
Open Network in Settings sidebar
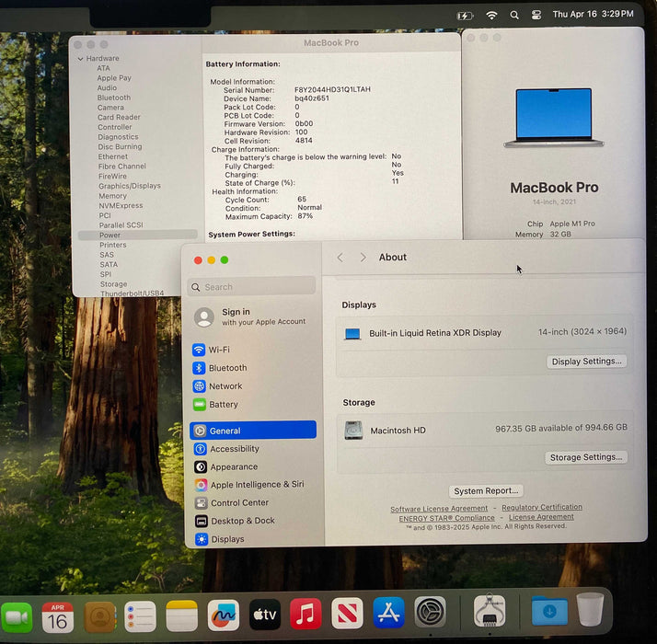[x=253, y=385]
